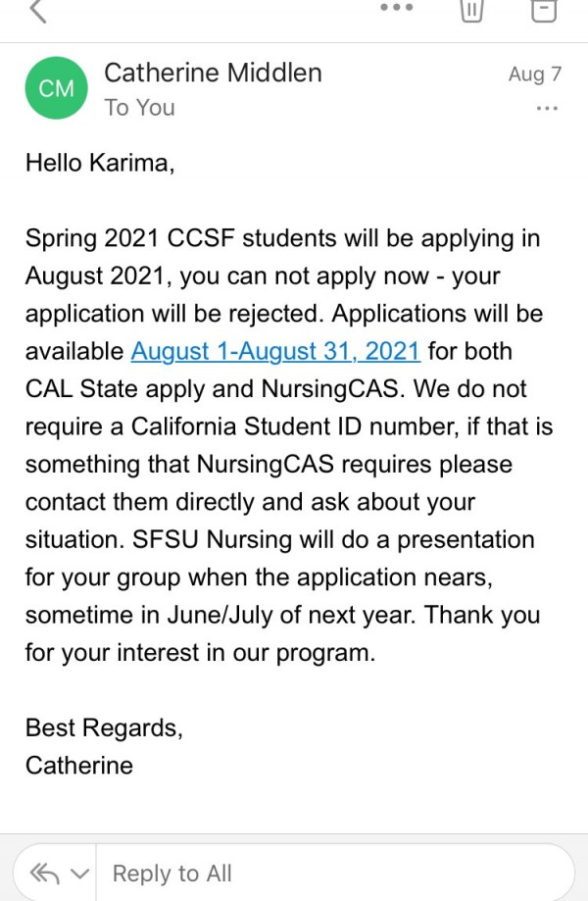Tap the line starting CAL State apply
The image size is (588, 901).
click(275, 389)
